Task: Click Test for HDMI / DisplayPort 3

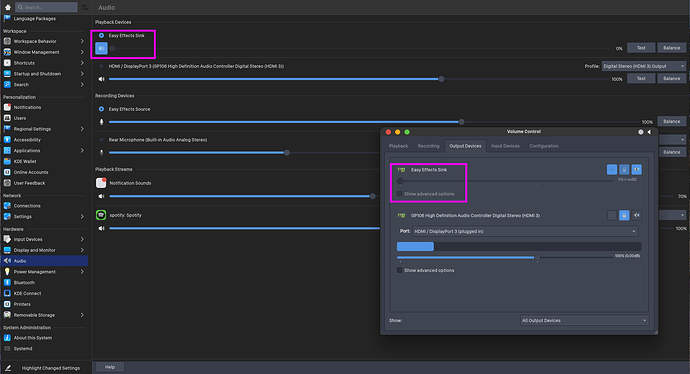Action: click(x=641, y=79)
